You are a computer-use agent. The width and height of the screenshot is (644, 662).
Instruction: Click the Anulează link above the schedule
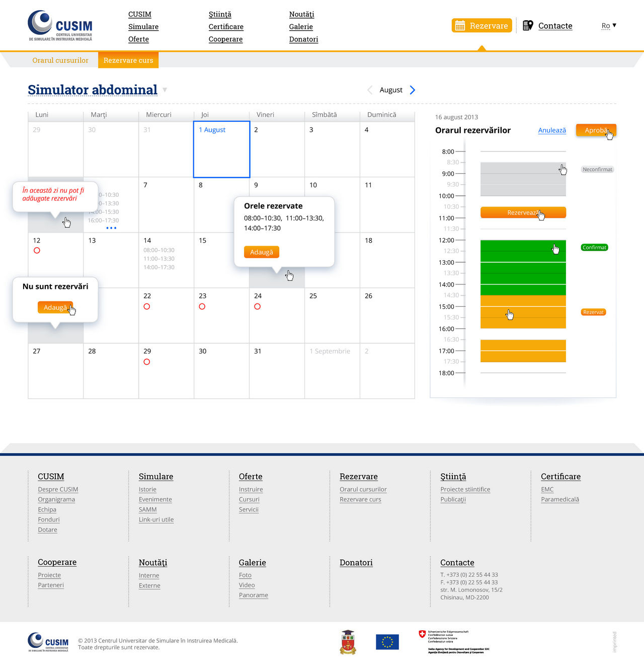[x=551, y=130]
